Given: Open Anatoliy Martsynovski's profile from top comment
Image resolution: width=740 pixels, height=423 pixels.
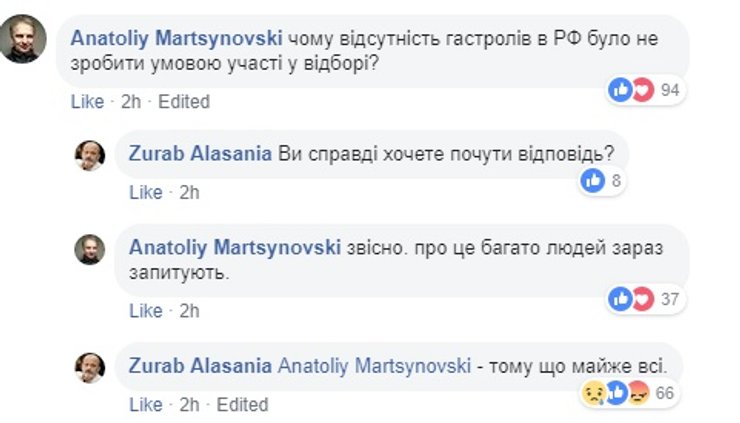Looking at the screenshot, I should [x=177, y=38].
